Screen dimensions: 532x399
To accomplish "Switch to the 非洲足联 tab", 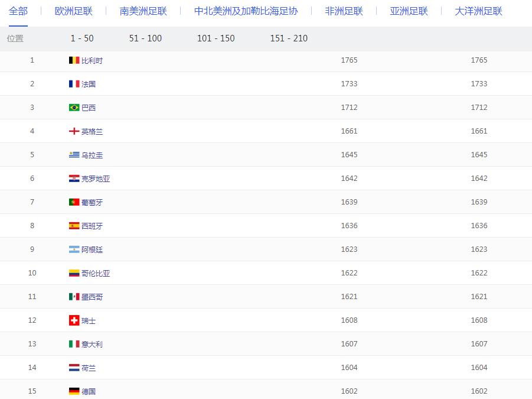I will tap(344, 11).
